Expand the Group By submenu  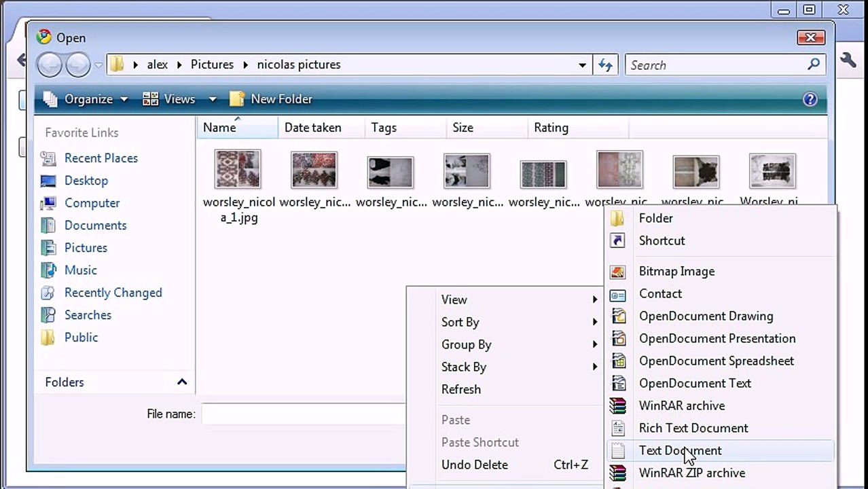click(505, 345)
